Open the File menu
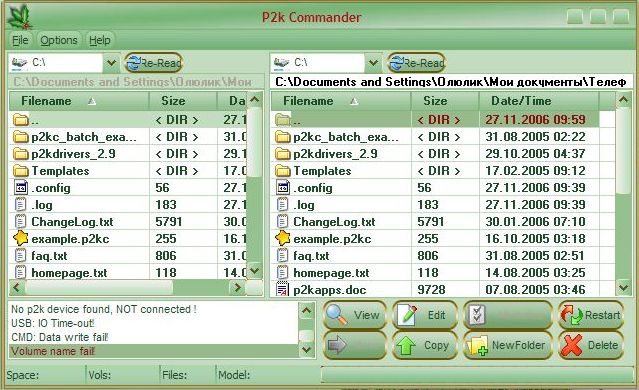This screenshot has height=390, width=639. pyautogui.click(x=20, y=40)
